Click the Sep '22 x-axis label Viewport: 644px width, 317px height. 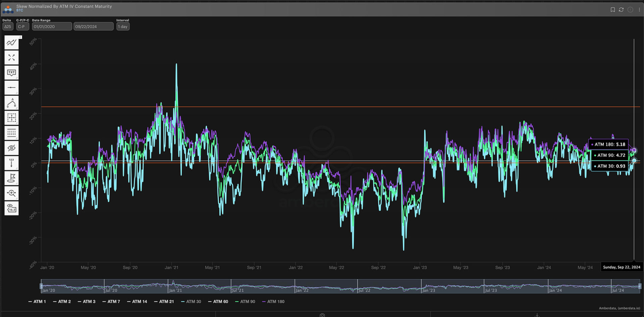[378, 268]
